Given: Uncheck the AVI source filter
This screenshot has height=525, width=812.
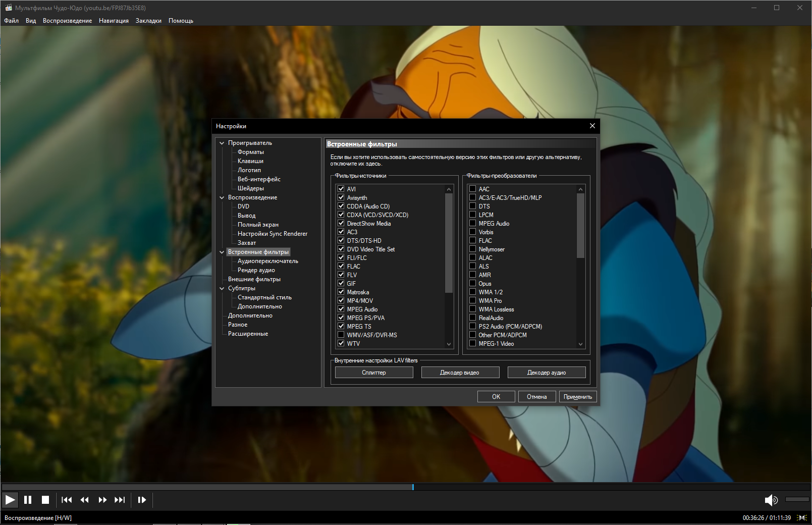Looking at the screenshot, I should point(341,189).
